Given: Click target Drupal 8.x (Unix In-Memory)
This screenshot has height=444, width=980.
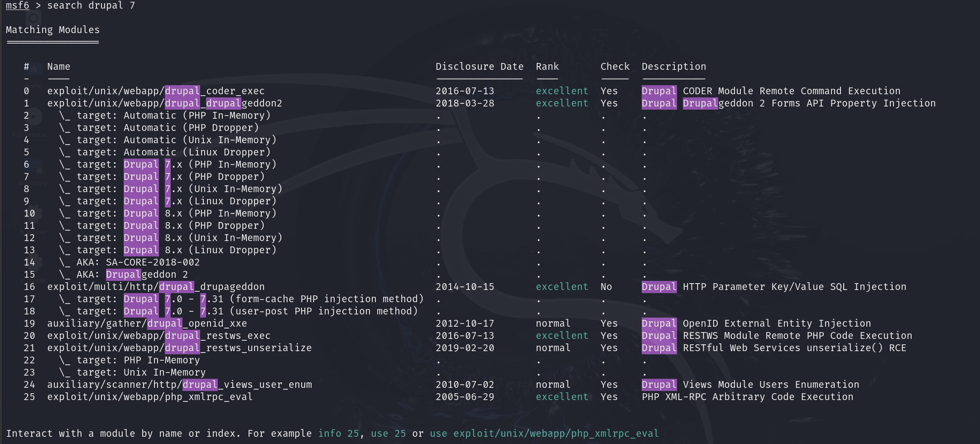Looking at the screenshot, I should [171, 238].
